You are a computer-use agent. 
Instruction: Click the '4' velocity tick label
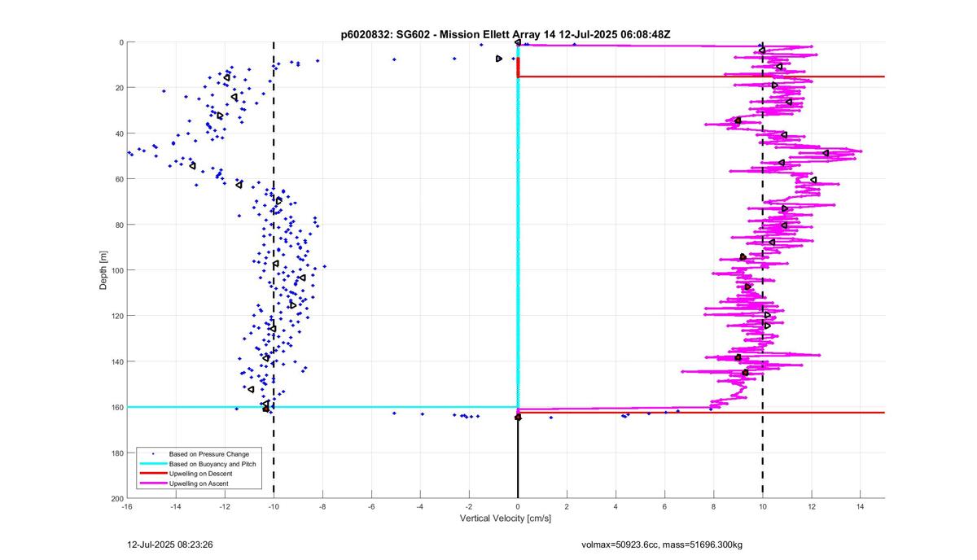616,506
